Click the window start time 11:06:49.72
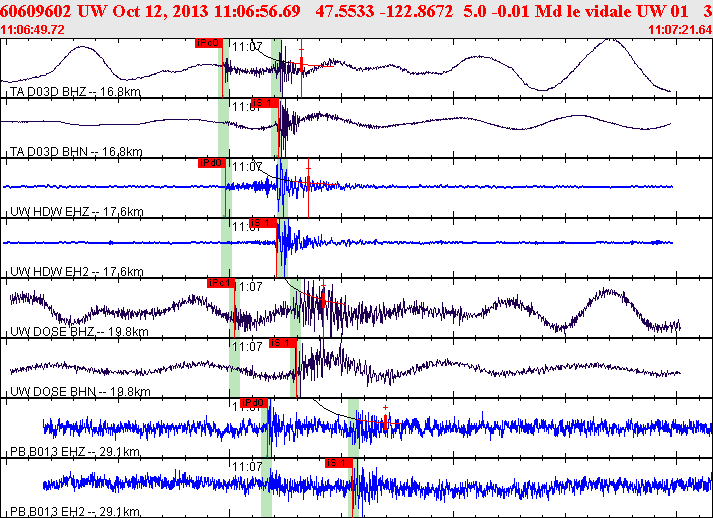Viewport: 713px width, 518px height. click(x=32, y=30)
